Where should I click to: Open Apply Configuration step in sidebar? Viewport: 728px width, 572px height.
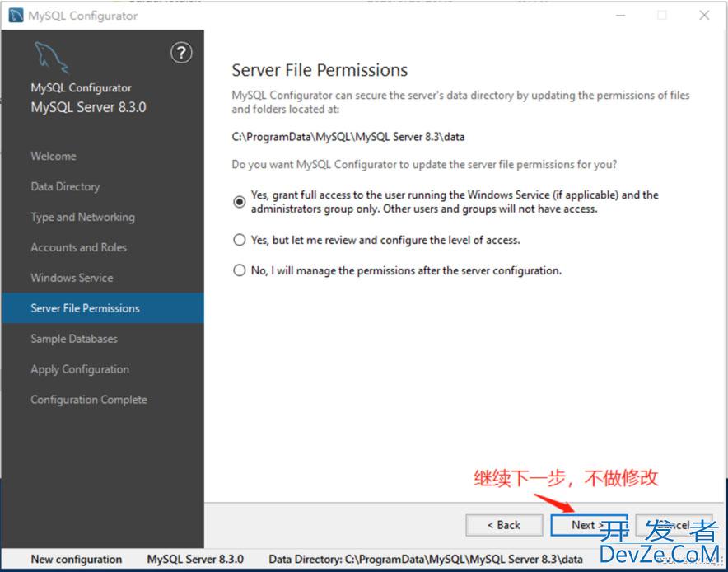click(x=80, y=369)
